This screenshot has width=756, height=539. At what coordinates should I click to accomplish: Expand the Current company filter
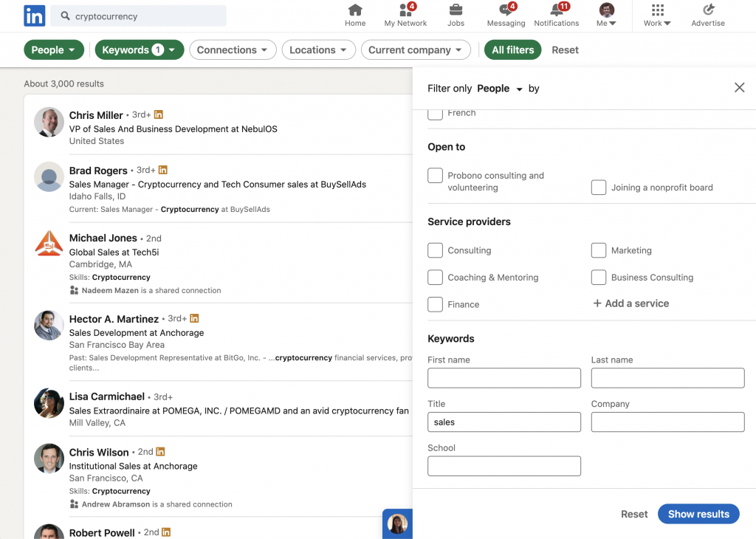click(416, 49)
